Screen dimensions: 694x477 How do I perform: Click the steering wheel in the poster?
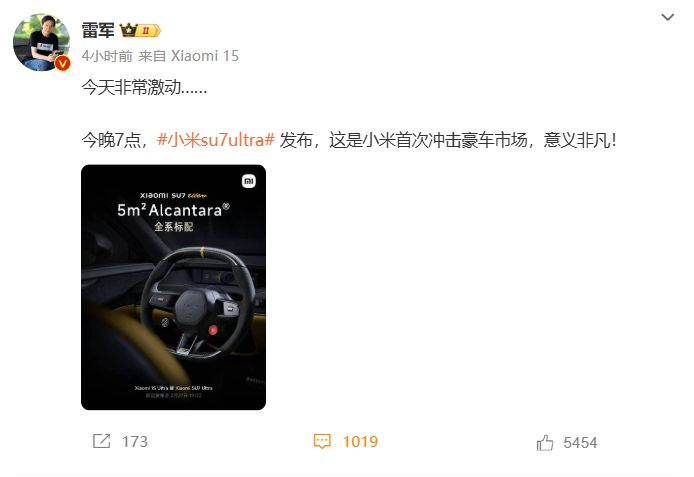click(196, 302)
